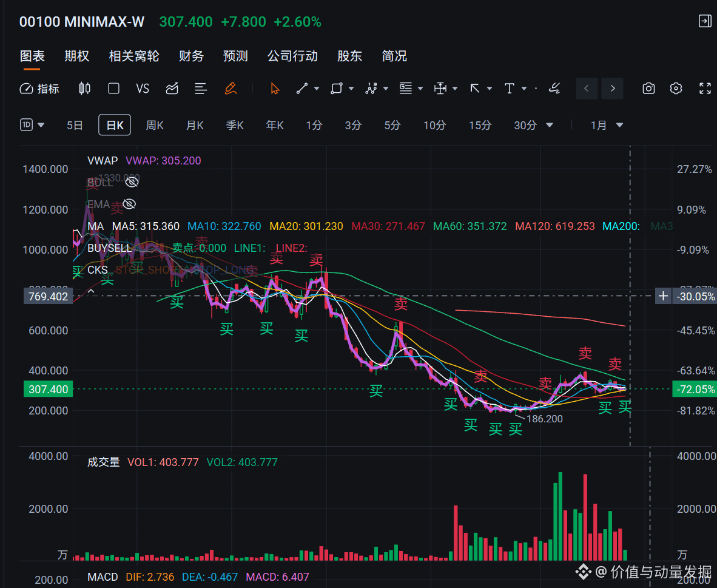Expand the measurement tool dropdown arrow
The width and height of the screenshot is (717, 588).
click(x=455, y=89)
